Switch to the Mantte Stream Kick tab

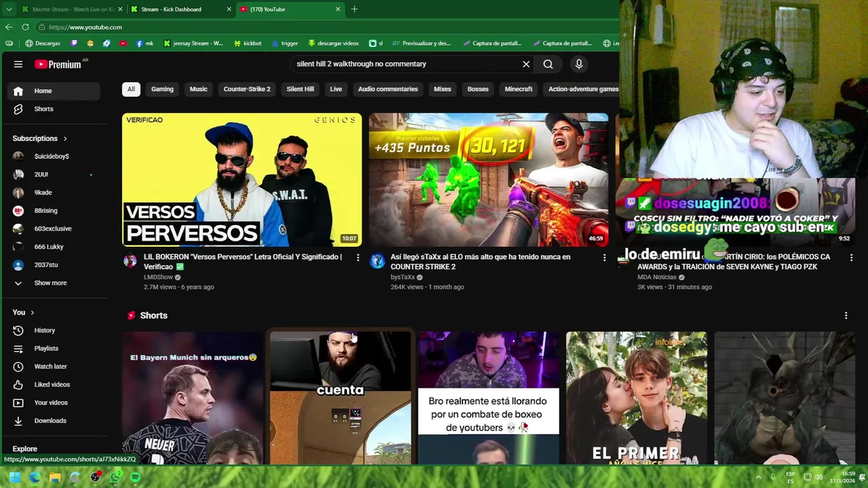(71, 9)
